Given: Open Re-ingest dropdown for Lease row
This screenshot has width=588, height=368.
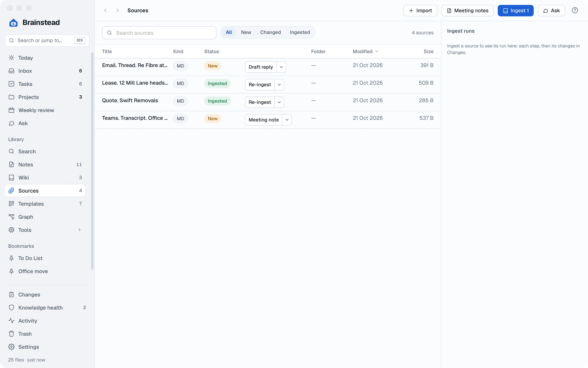Looking at the screenshot, I should (x=280, y=85).
